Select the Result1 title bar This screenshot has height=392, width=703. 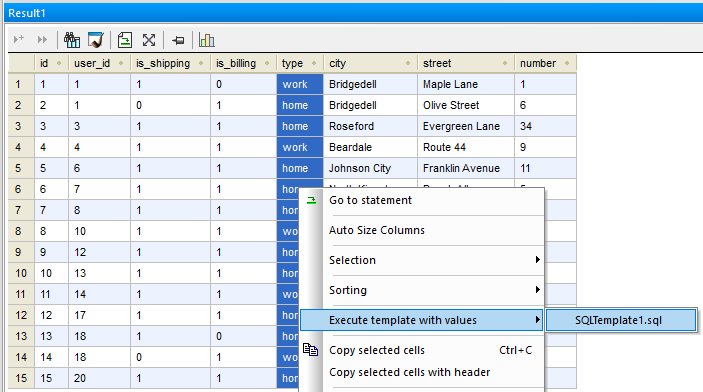(x=353, y=13)
